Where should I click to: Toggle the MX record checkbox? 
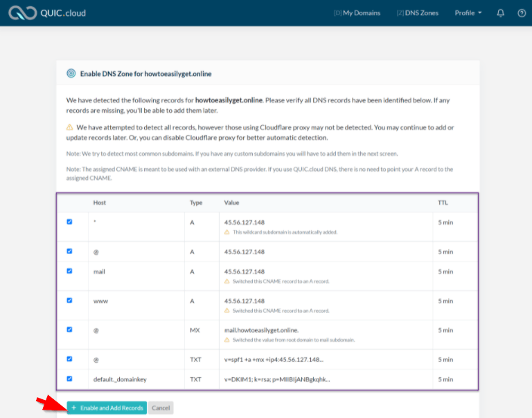click(69, 329)
